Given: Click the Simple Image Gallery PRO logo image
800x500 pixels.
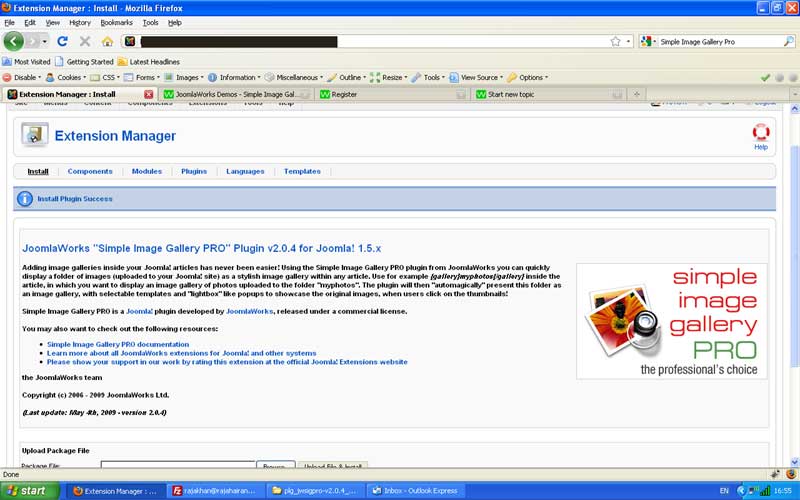Looking at the screenshot, I should [671, 321].
